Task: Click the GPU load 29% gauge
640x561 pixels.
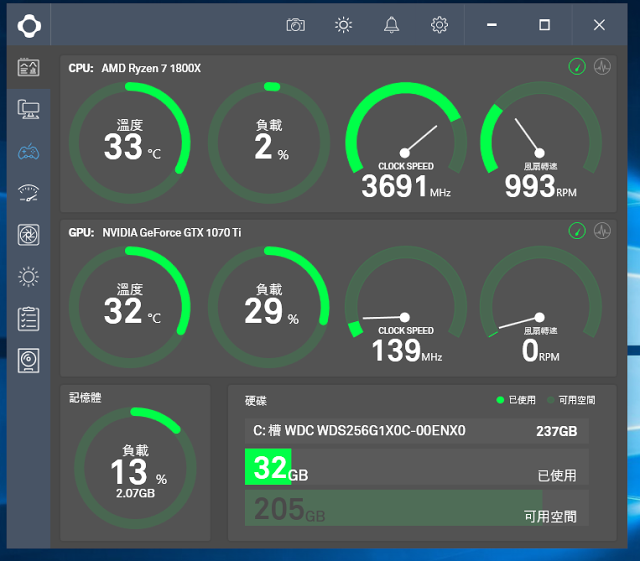Action: [x=269, y=307]
